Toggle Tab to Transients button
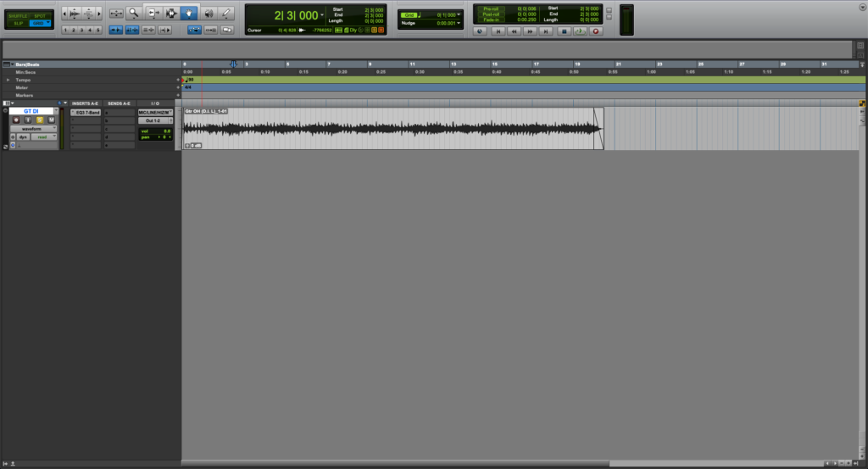This screenshot has width=868, height=469. 115,30
